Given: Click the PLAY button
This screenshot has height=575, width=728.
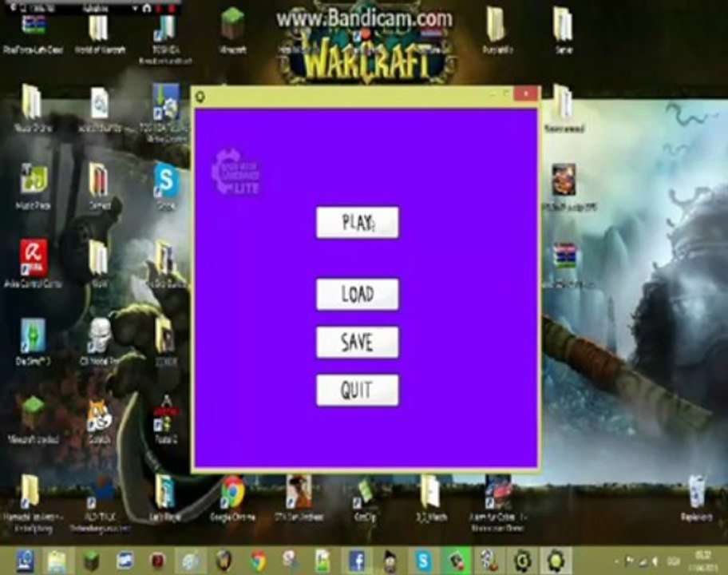Looking at the screenshot, I should pos(357,223).
